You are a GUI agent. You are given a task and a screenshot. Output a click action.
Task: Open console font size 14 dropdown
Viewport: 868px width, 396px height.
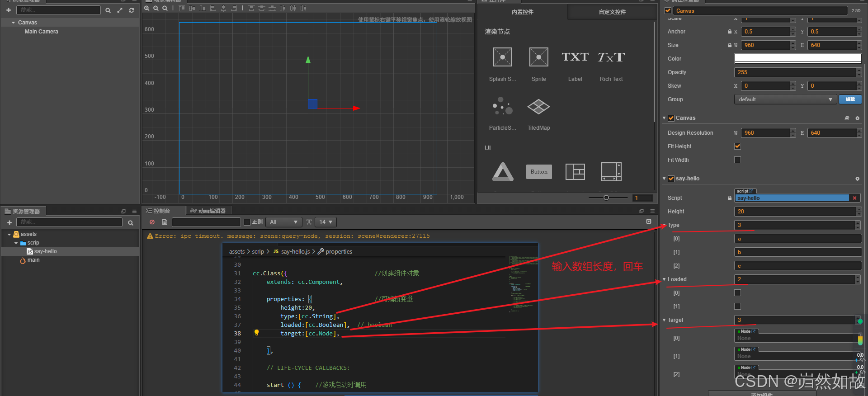325,222
